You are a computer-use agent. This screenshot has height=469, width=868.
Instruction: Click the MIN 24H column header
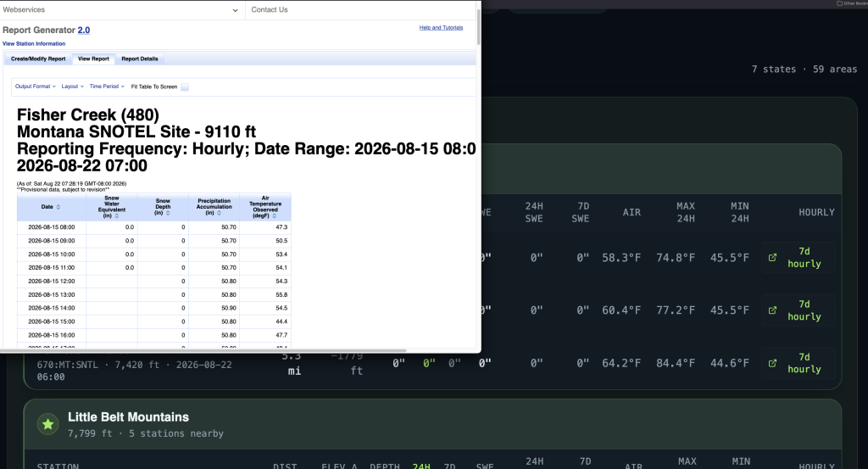pos(739,212)
